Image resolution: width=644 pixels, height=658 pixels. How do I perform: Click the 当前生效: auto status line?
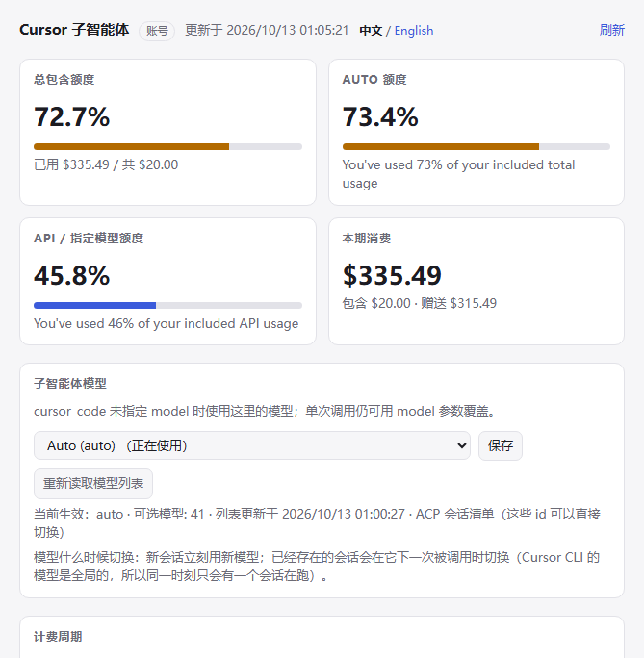point(317,523)
